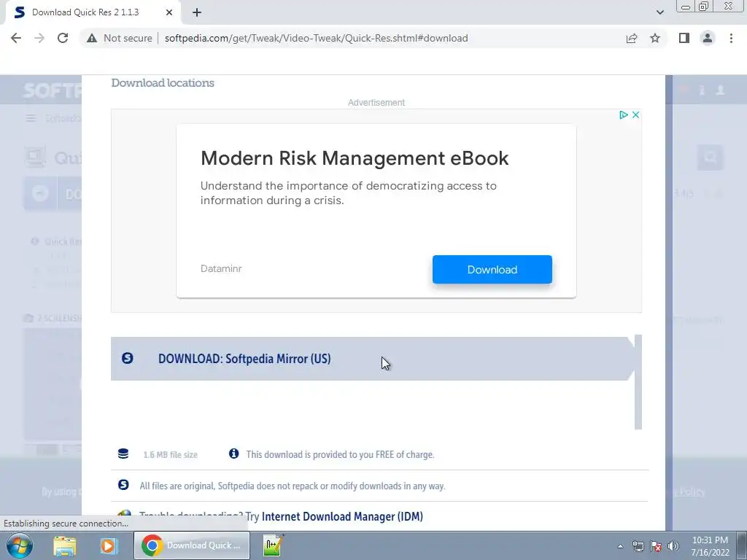This screenshot has width=747, height=560.
Task: Click the Internet Download Manager (IDM) link
Action: [x=342, y=517]
